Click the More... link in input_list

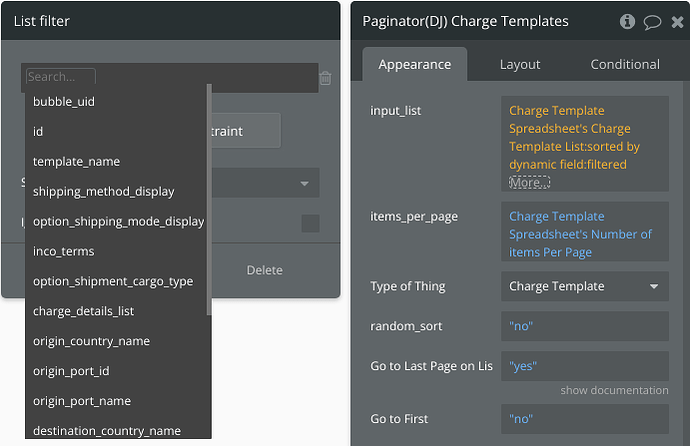coord(529,183)
